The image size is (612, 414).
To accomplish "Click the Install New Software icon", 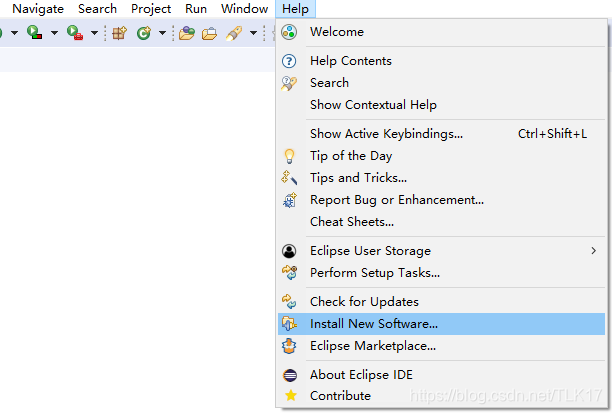I will (289, 324).
